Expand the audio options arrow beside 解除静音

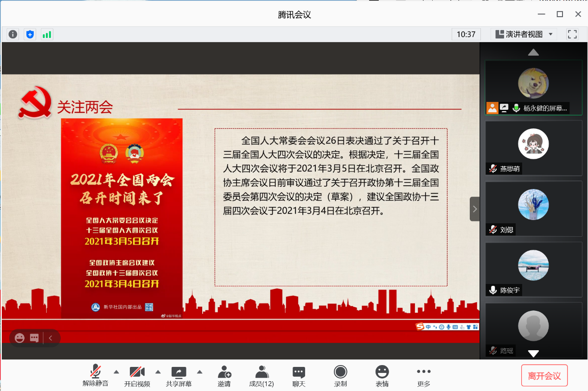116,372
